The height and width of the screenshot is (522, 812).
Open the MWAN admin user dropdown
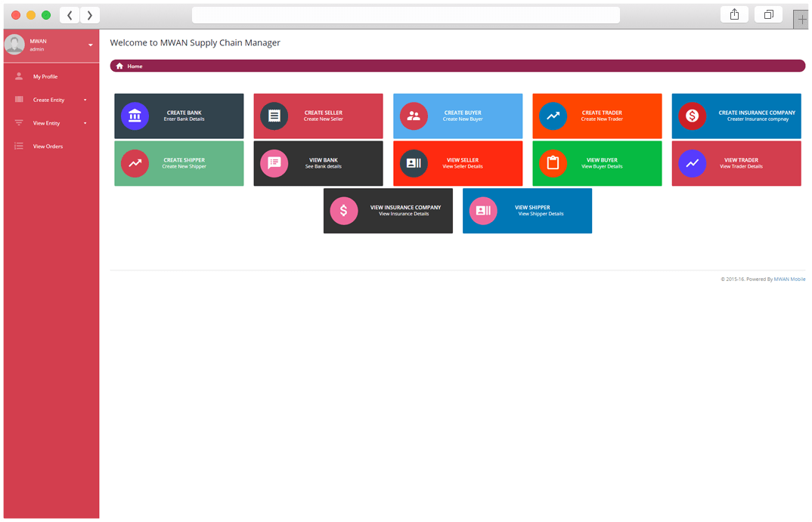(x=90, y=45)
